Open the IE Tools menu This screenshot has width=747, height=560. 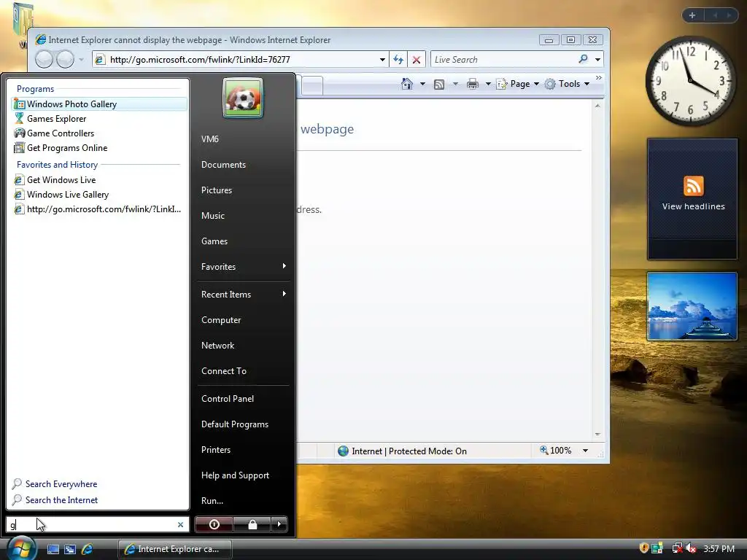567,84
